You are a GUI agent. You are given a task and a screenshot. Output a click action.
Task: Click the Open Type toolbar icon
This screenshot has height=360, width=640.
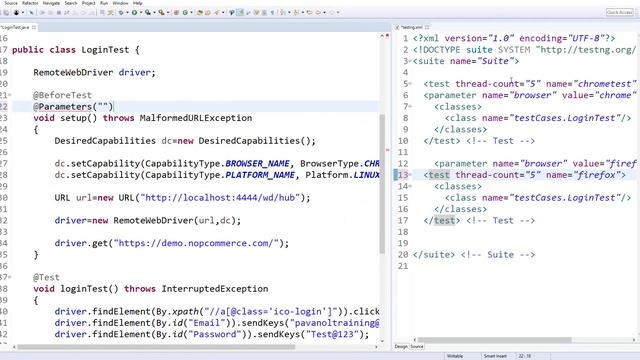[x=200, y=13]
